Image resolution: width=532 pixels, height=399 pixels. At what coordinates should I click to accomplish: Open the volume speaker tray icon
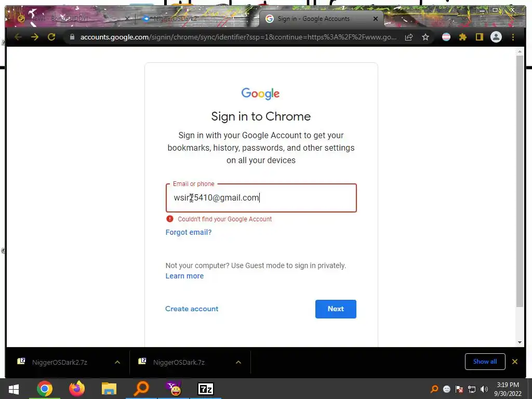tap(484, 389)
